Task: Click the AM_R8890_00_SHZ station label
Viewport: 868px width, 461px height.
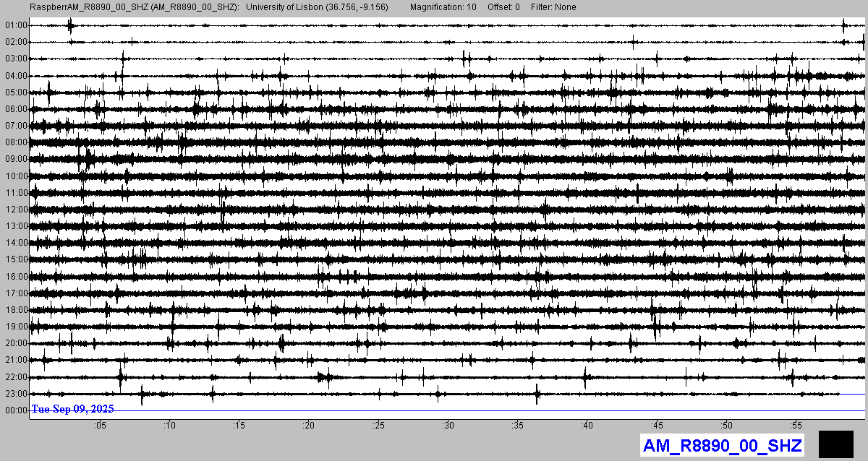Action: click(721, 445)
